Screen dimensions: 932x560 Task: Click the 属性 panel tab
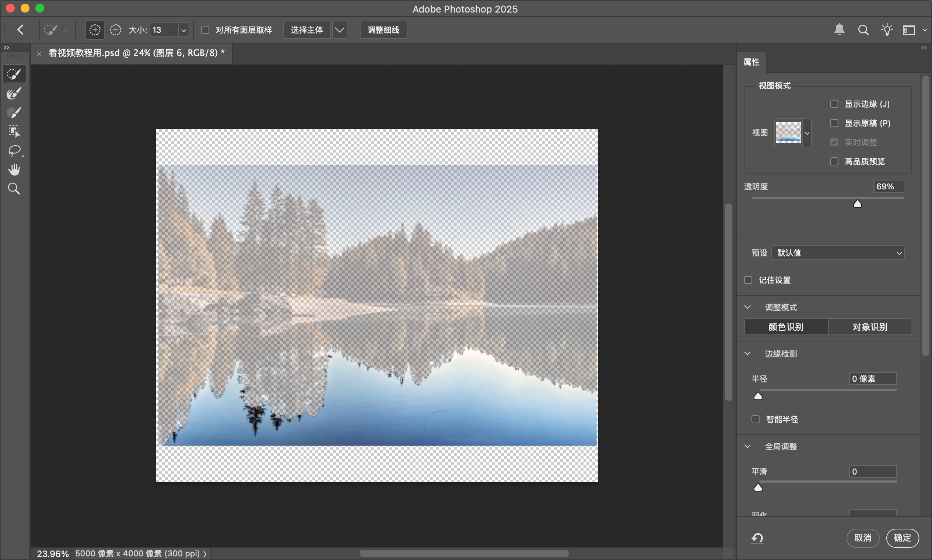[751, 62]
